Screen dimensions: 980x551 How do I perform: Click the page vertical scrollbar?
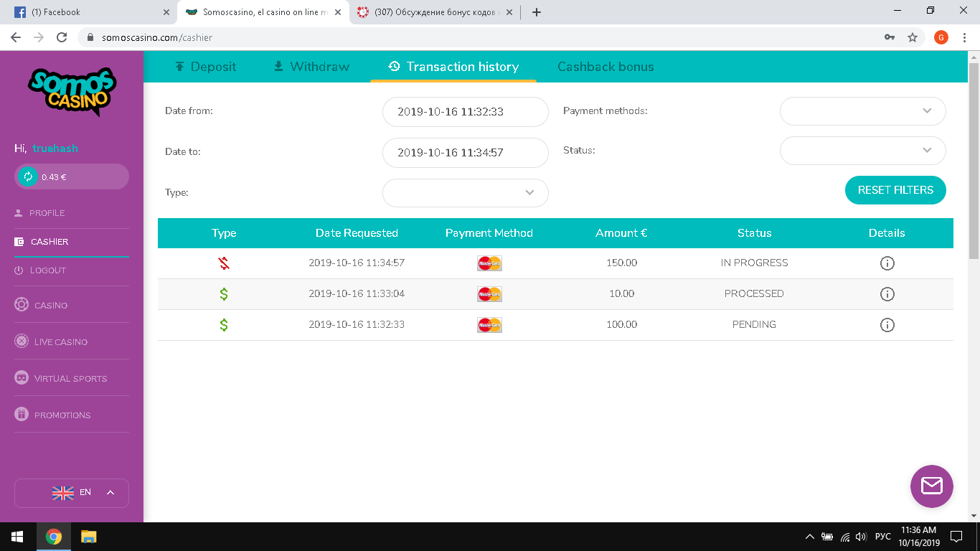point(974,161)
